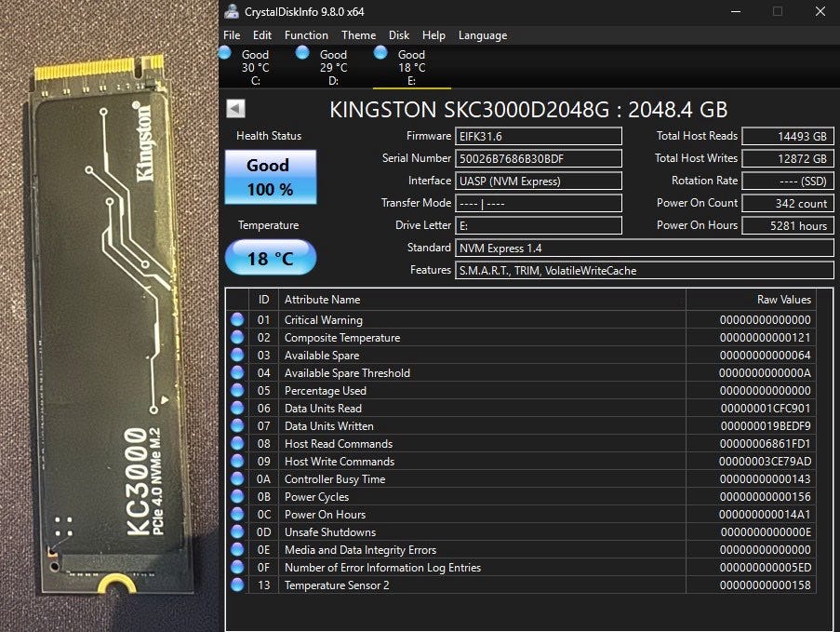Click the Unsafe Shutdowns status orb

(x=237, y=531)
